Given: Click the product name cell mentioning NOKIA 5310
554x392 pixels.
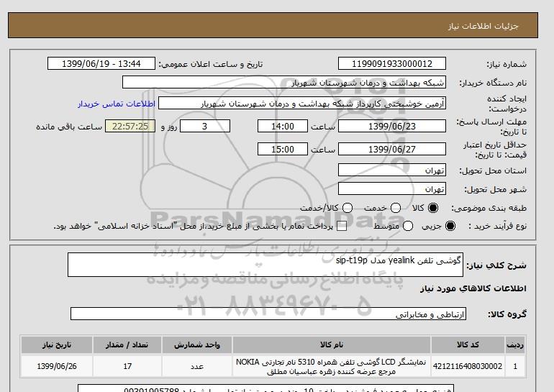Looking at the screenshot, I should tap(332, 366).
